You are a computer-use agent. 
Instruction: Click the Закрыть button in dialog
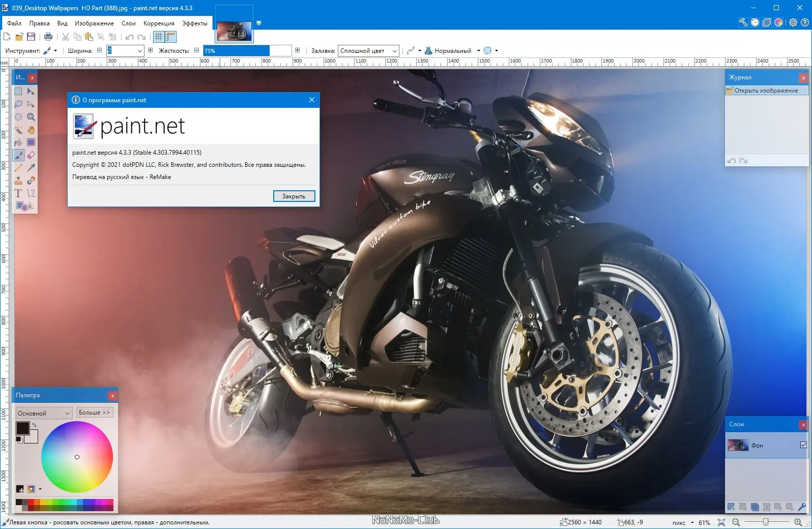(294, 196)
